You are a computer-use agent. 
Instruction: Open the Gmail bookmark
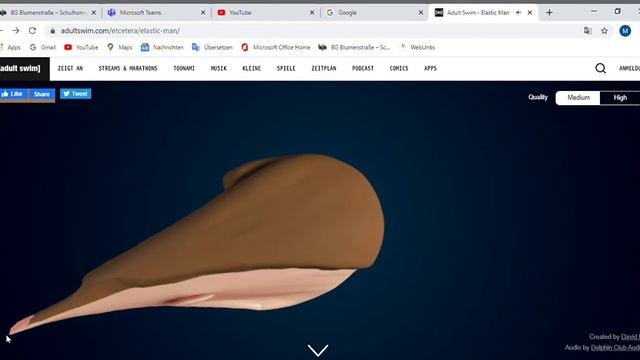click(42, 47)
